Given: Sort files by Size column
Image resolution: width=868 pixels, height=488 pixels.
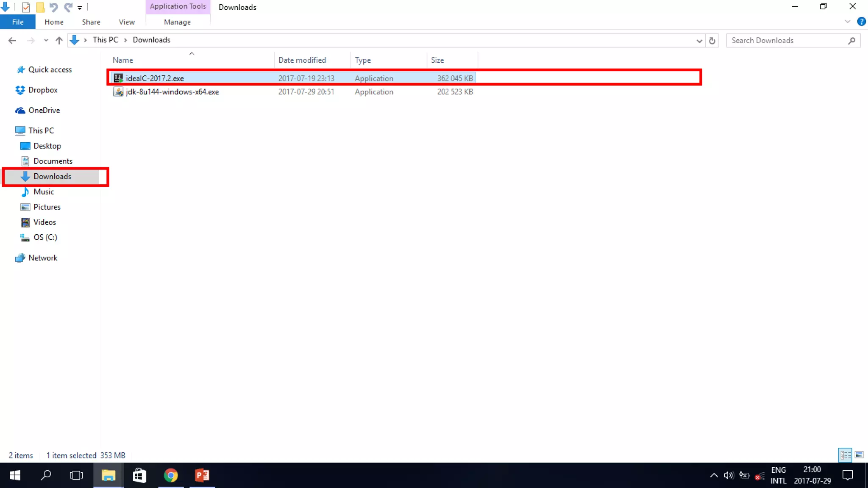Looking at the screenshot, I should 437,60.
